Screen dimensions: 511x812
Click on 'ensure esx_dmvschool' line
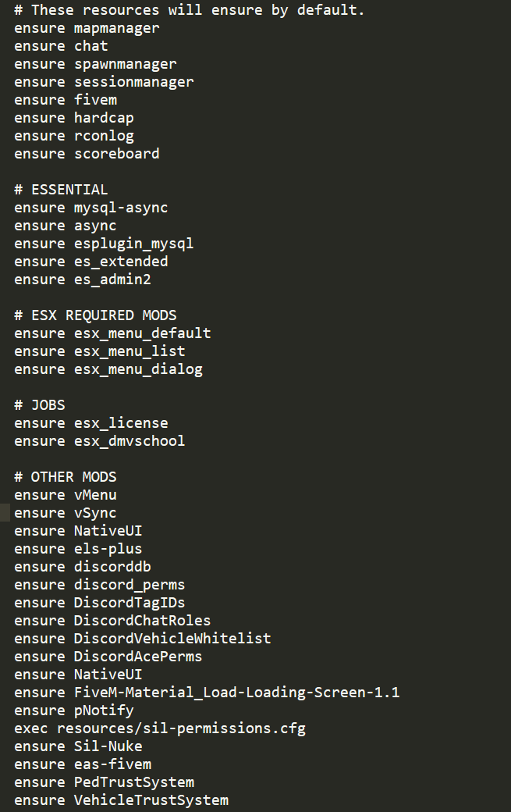coord(100,441)
